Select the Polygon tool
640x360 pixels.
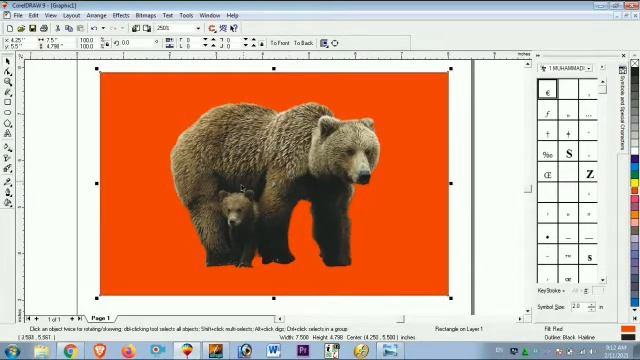[x=8, y=123]
